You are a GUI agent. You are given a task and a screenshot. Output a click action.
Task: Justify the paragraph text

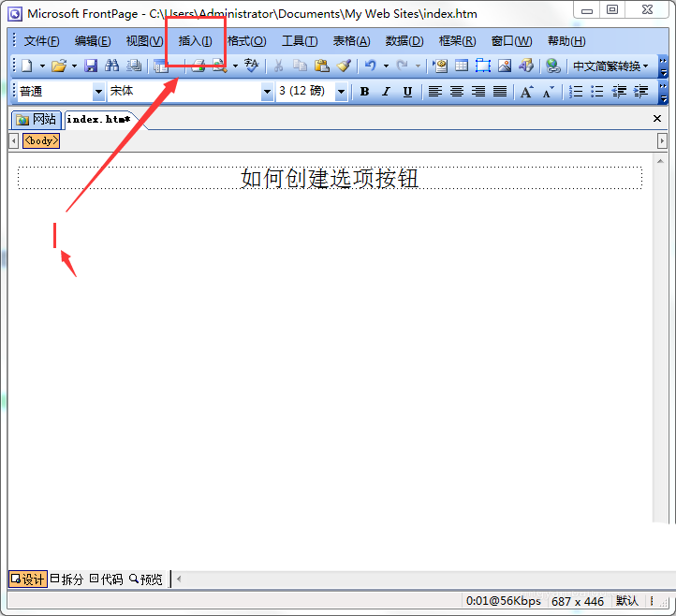tap(500, 92)
